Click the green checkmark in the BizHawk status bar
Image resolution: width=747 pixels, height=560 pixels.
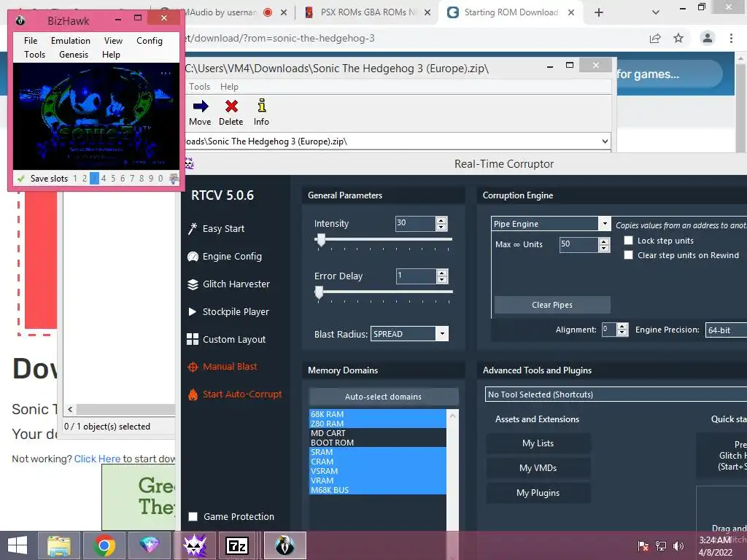(x=21, y=179)
